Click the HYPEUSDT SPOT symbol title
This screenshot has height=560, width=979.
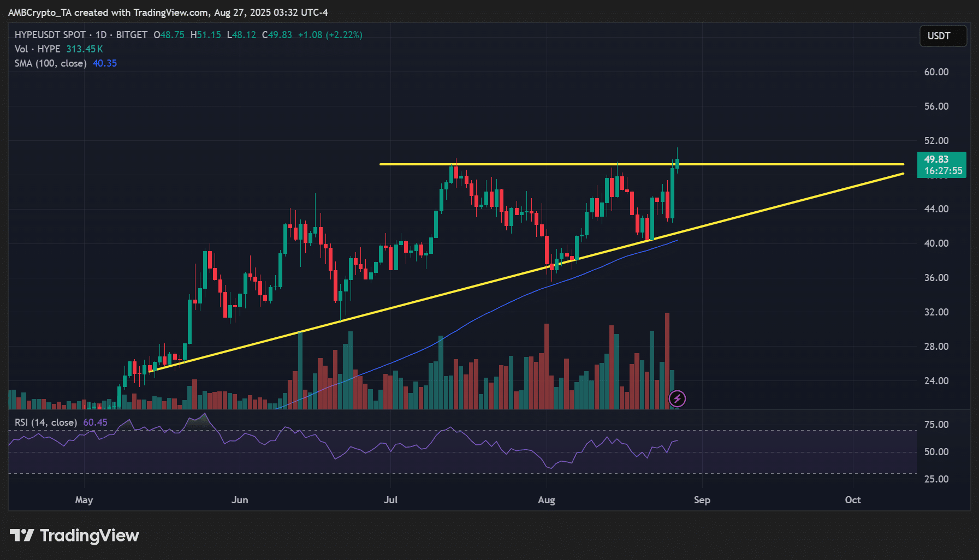(50, 35)
